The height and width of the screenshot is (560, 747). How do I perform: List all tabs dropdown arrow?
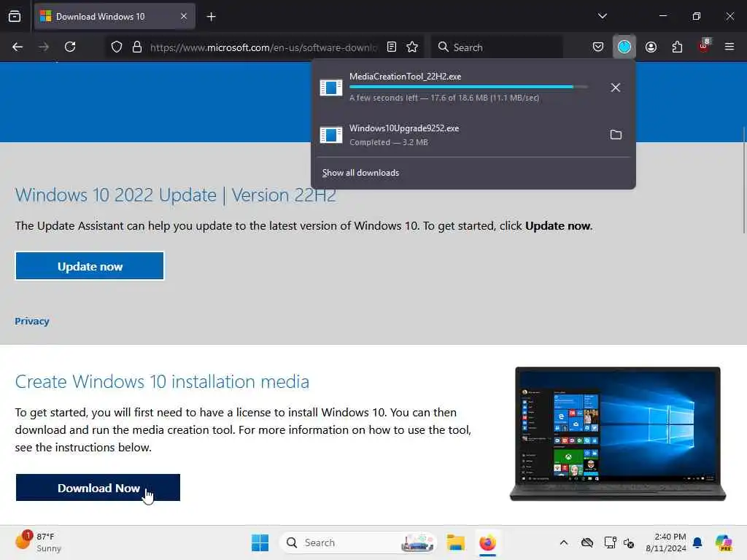coord(602,16)
